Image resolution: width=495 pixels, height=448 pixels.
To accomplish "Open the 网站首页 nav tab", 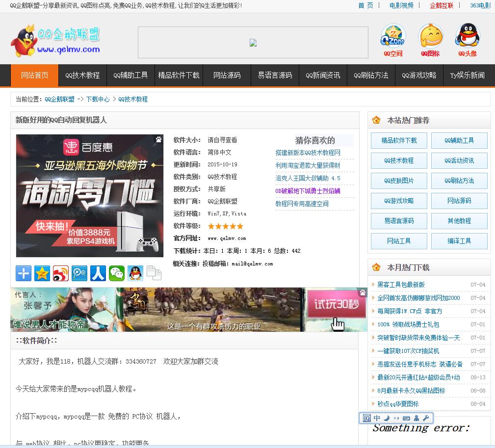I will pyautogui.click(x=35, y=75).
